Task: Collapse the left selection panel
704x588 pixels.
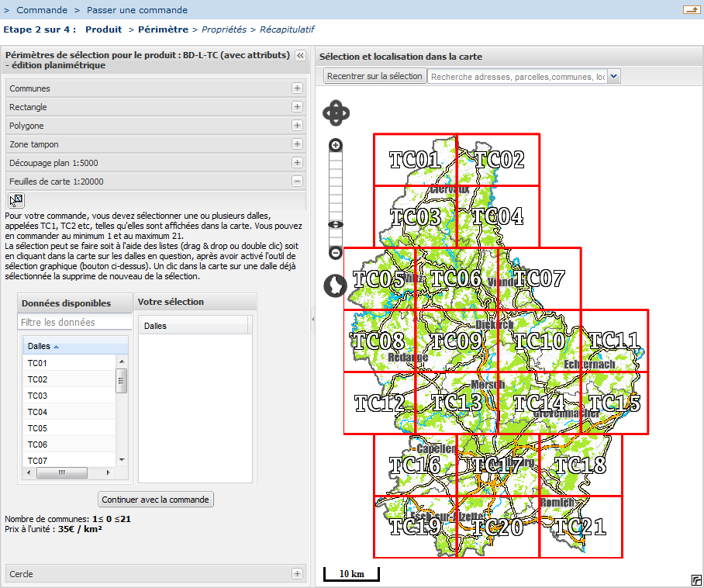Action: coord(300,56)
